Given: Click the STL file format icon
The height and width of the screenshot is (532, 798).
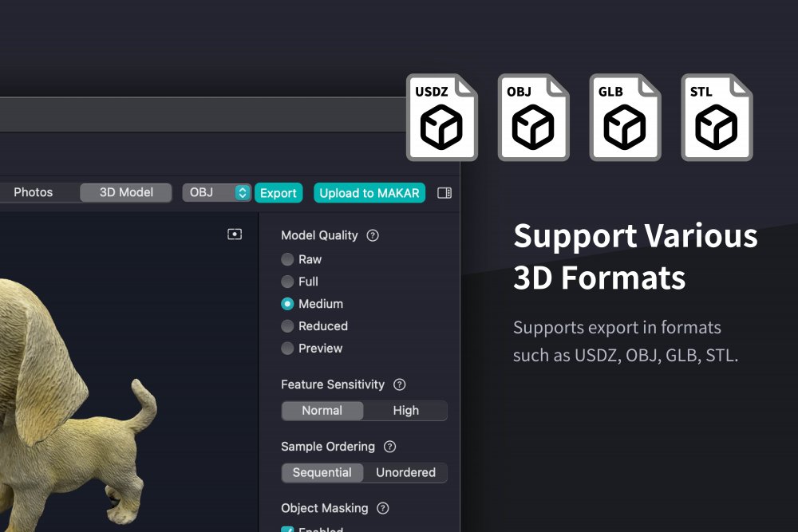Looking at the screenshot, I should [x=717, y=117].
